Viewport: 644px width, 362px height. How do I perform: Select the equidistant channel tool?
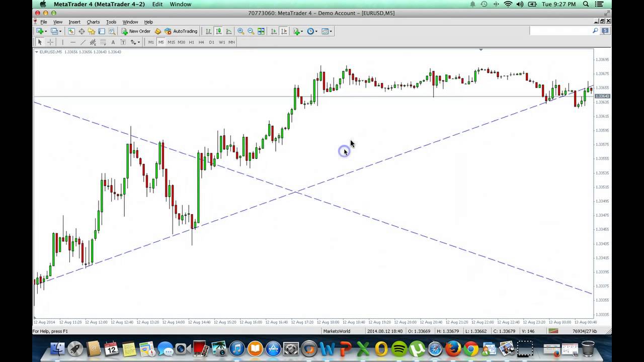click(x=93, y=42)
